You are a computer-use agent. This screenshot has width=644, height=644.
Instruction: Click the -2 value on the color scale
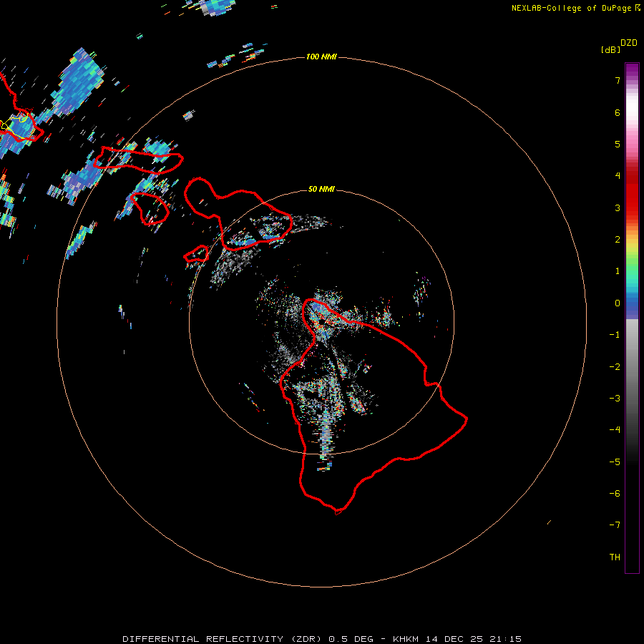(615, 367)
